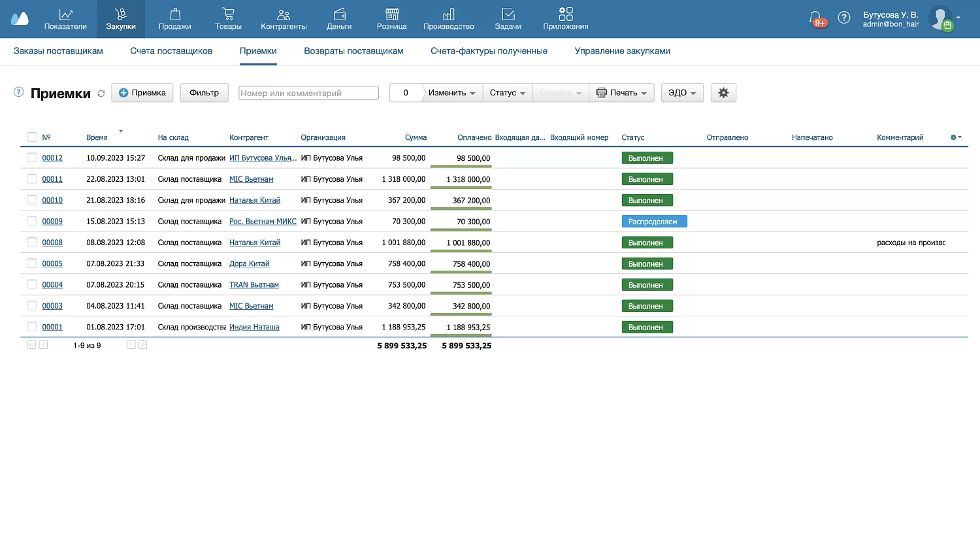Expand the Статус dropdown
This screenshot has height=555, width=980.
[508, 93]
